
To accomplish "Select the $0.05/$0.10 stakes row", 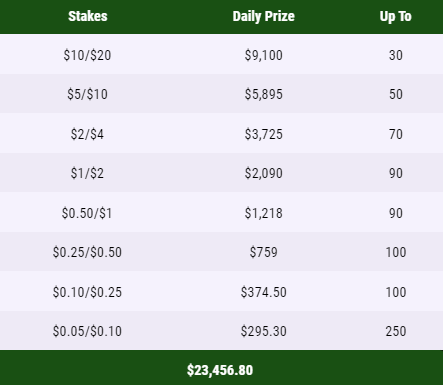I will pos(221,331).
